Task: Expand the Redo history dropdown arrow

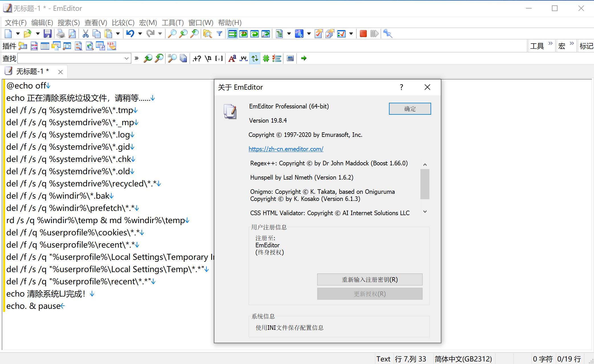Action: (x=160, y=34)
